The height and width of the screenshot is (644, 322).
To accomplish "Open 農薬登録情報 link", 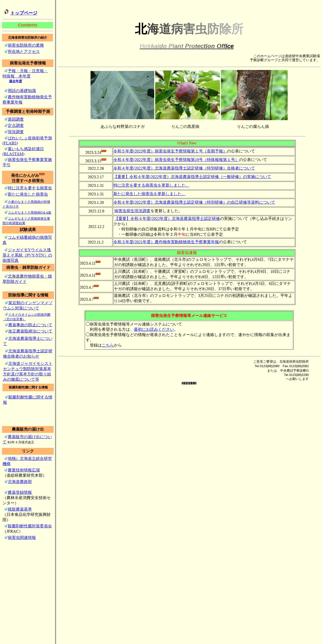I will [x=20, y=493].
